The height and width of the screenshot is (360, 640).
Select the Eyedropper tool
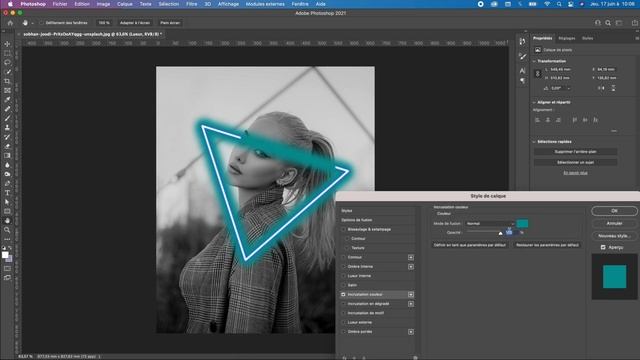click(7, 100)
